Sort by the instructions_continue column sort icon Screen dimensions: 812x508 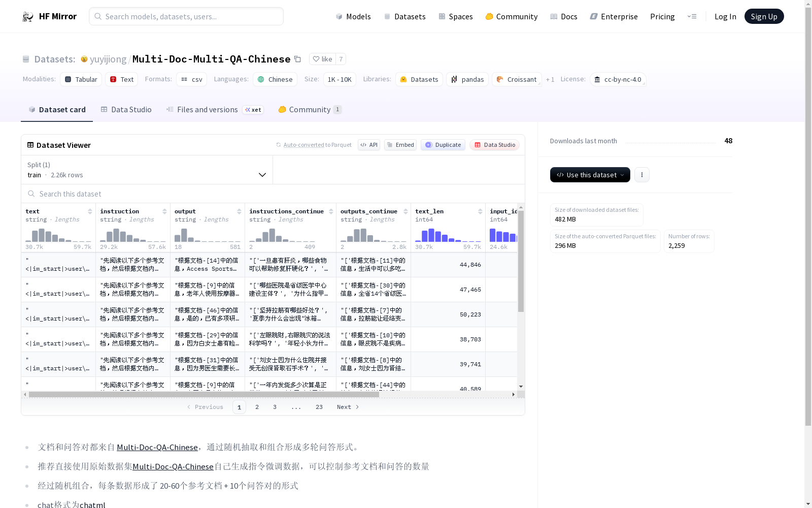[x=331, y=211]
